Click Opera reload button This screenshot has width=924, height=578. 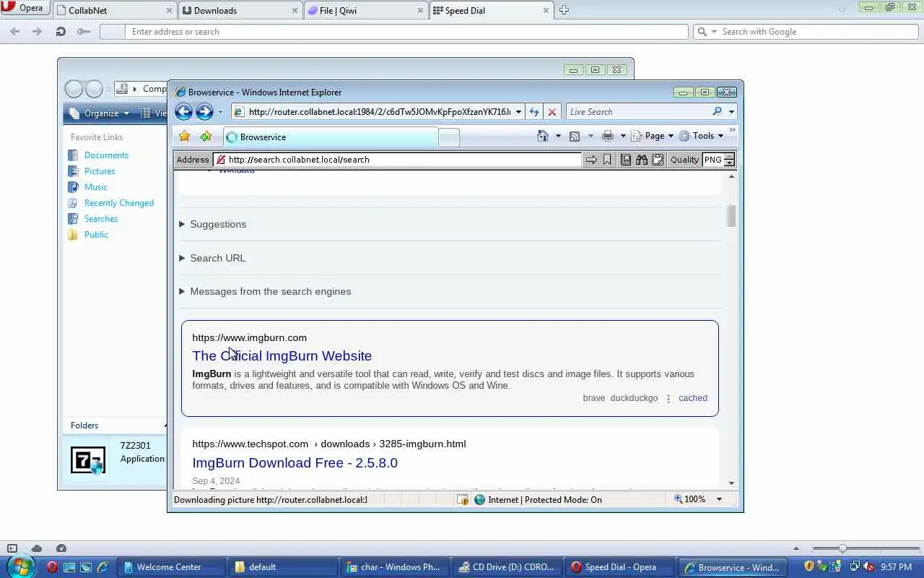coord(61,31)
